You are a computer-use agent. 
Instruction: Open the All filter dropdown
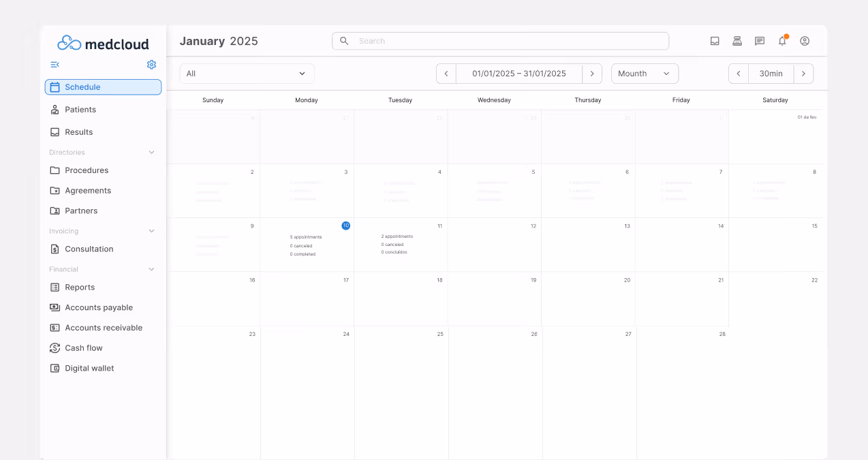pyautogui.click(x=246, y=73)
